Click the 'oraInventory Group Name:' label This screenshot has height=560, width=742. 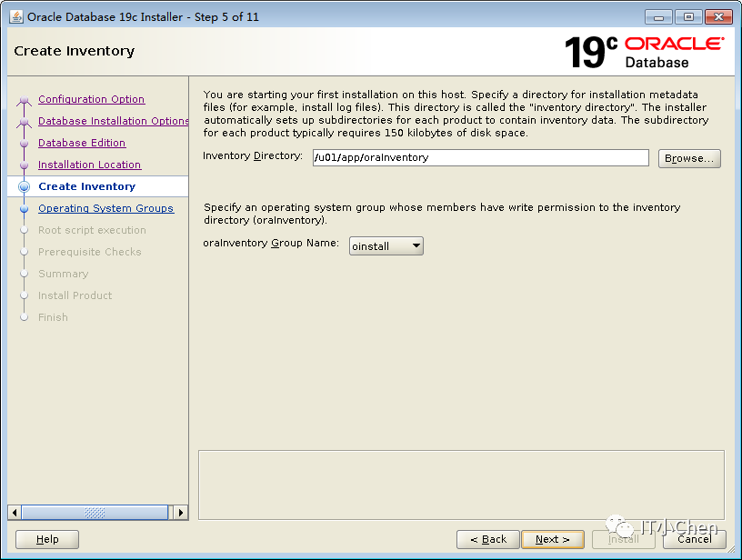point(271,243)
